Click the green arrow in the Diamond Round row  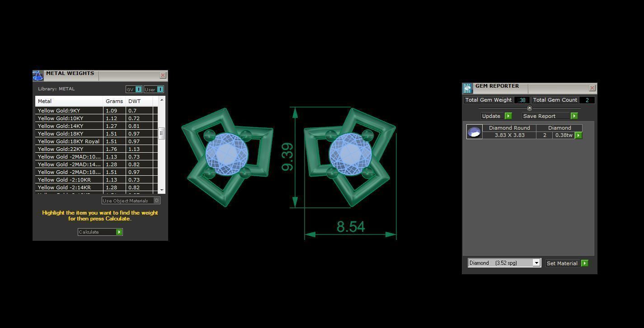click(578, 135)
